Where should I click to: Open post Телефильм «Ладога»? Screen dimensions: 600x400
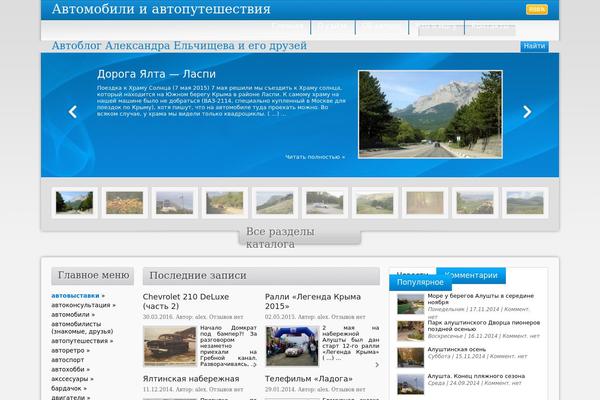click(309, 379)
